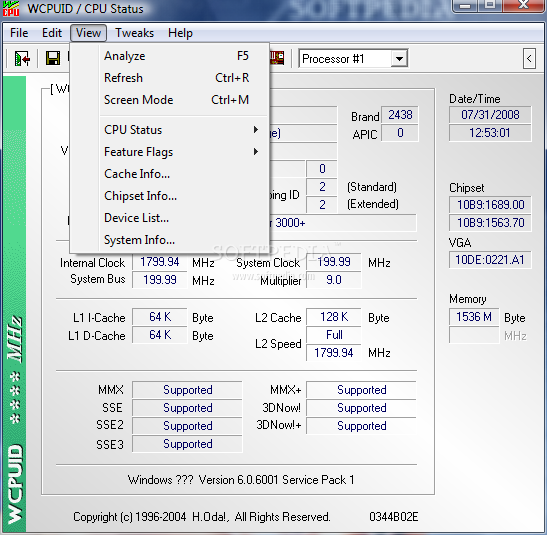The height and width of the screenshot is (535, 547).
Task: Open the File menu
Action: [19, 33]
